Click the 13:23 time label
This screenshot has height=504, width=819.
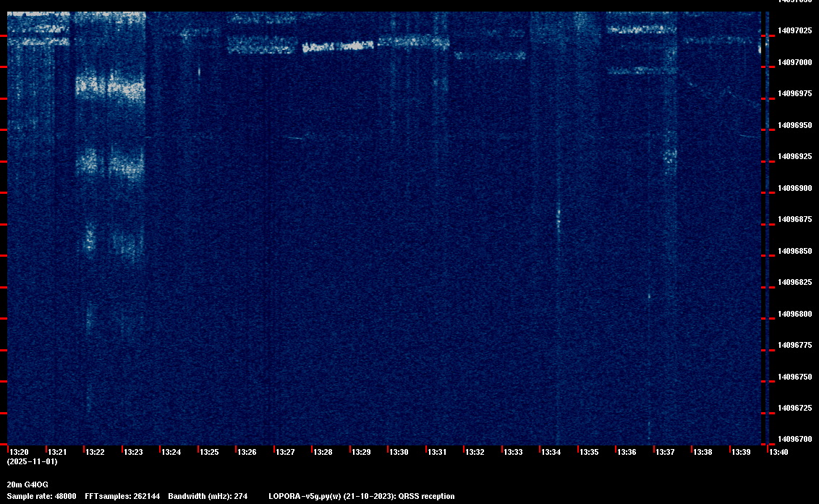click(x=133, y=452)
